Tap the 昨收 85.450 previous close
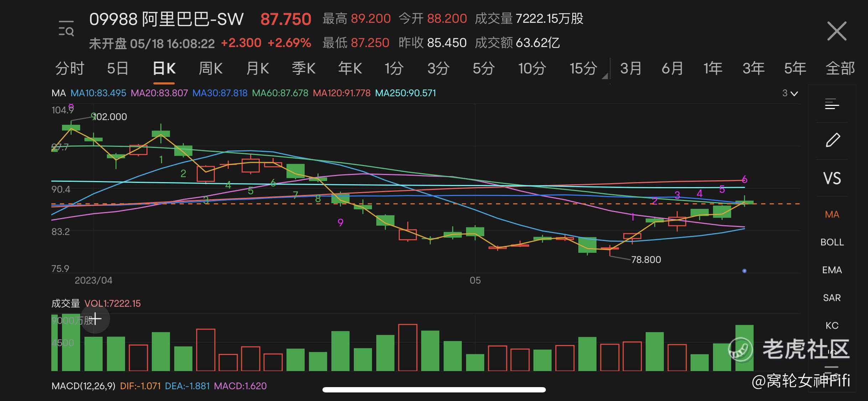This screenshot has height=401, width=868. click(x=433, y=43)
